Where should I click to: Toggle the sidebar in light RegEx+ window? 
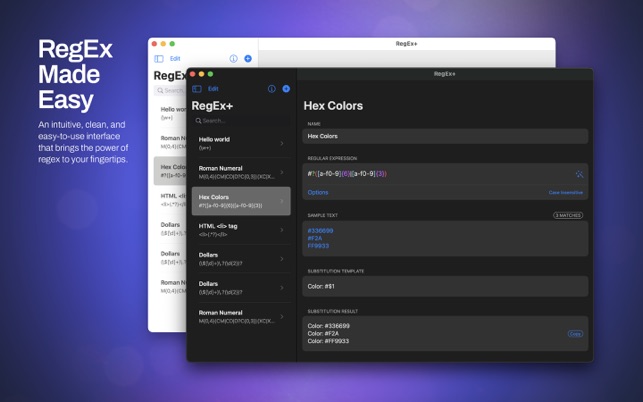click(x=159, y=59)
